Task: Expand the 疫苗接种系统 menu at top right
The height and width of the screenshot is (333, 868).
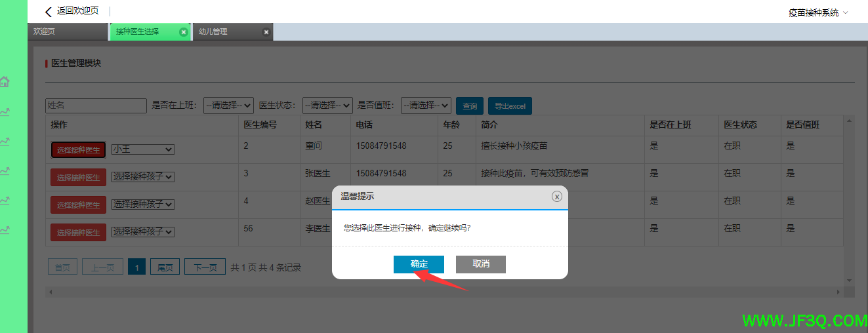Action: pos(818,12)
